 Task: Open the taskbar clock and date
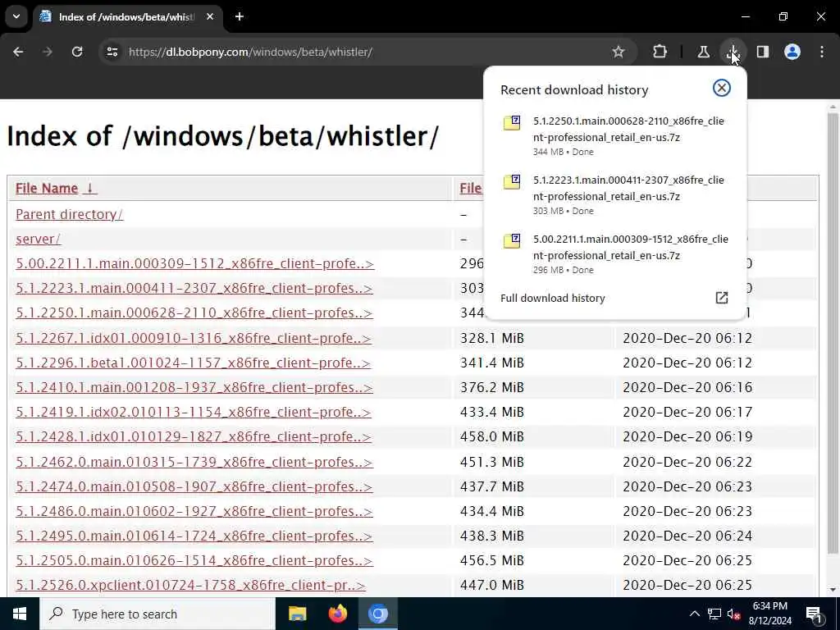coord(769,614)
